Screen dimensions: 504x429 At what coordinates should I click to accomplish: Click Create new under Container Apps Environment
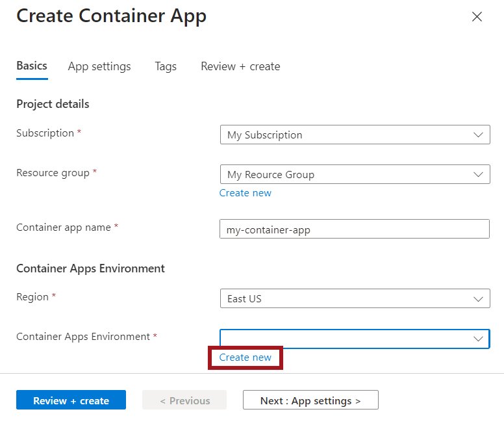(246, 357)
